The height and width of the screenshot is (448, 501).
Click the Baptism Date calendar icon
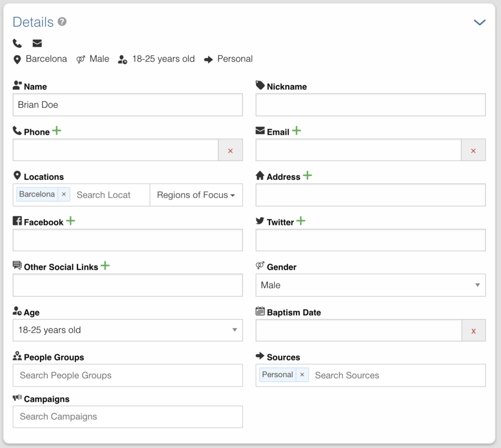point(260,311)
